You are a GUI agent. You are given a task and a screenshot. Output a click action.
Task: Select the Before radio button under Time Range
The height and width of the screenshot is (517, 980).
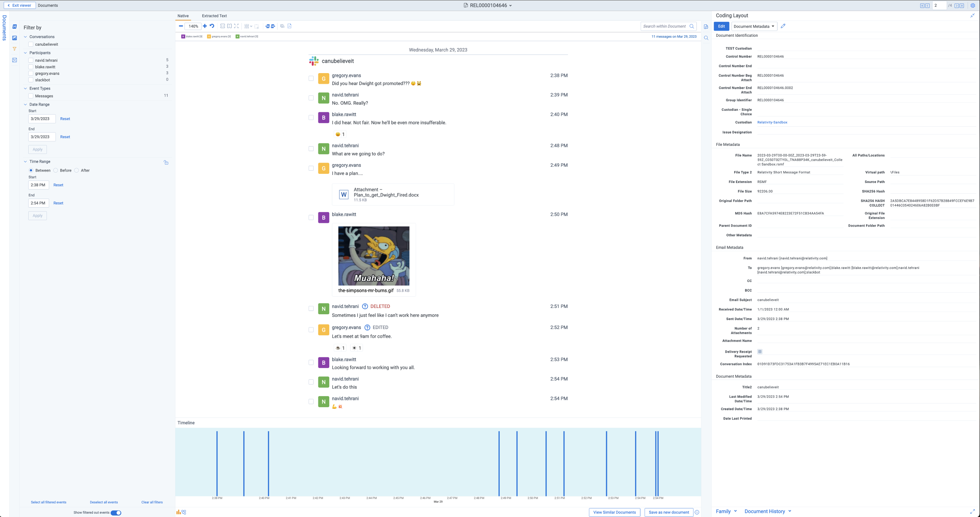click(56, 170)
